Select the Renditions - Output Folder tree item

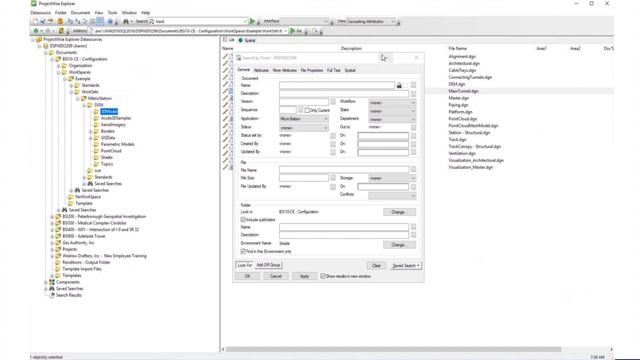[x=86, y=262]
